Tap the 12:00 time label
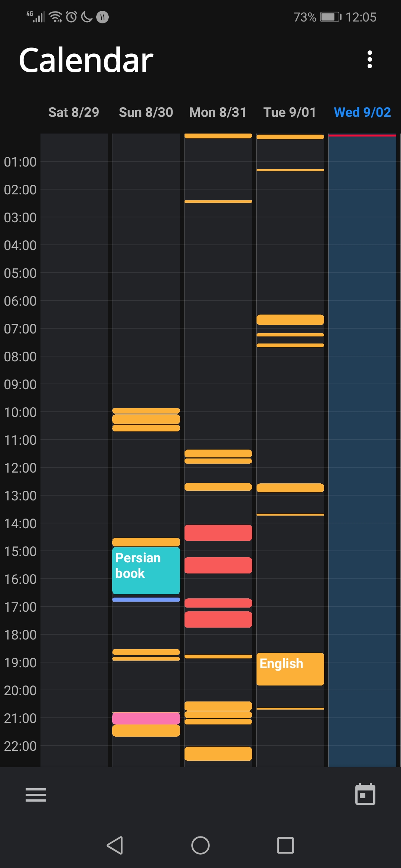 click(20, 468)
